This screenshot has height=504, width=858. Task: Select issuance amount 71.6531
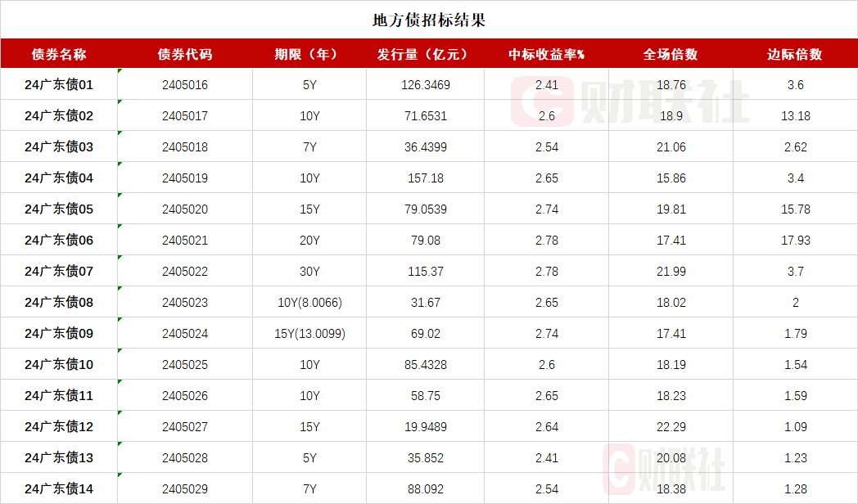pos(426,116)
